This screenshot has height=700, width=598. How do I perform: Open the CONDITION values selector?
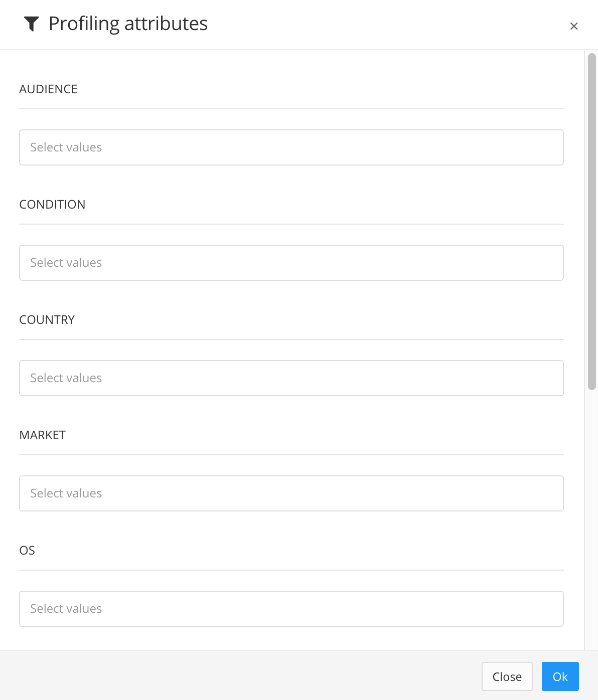(291, 262)
